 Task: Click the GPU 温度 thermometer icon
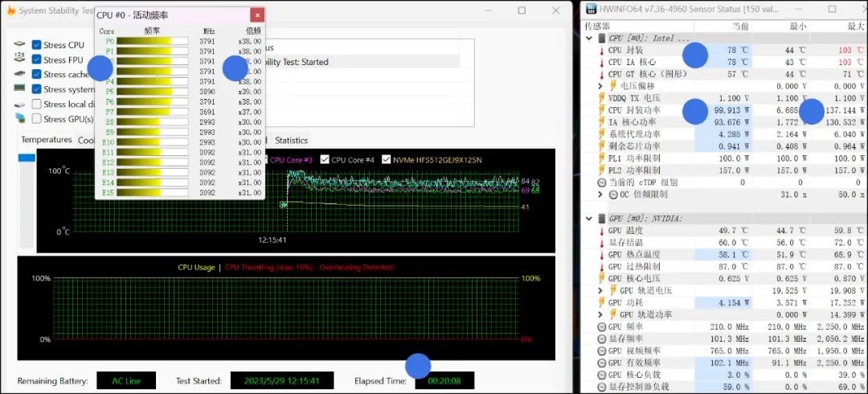(x=600, y=231)
